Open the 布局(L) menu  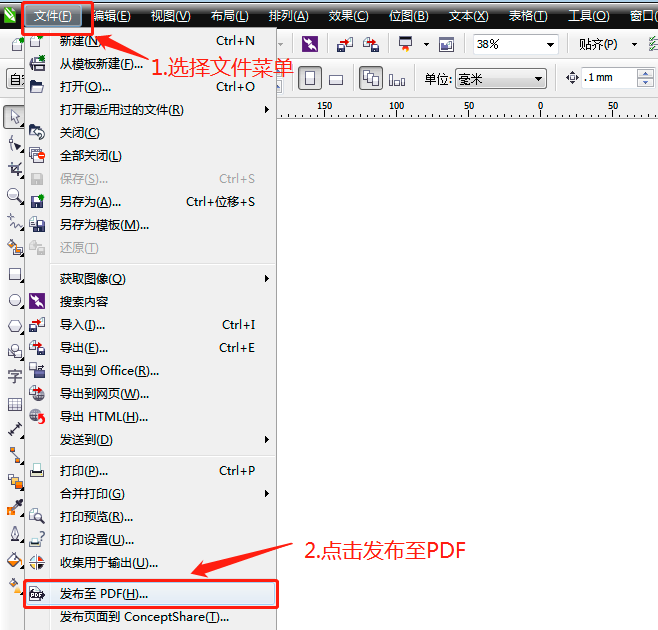tap(230, 16)
